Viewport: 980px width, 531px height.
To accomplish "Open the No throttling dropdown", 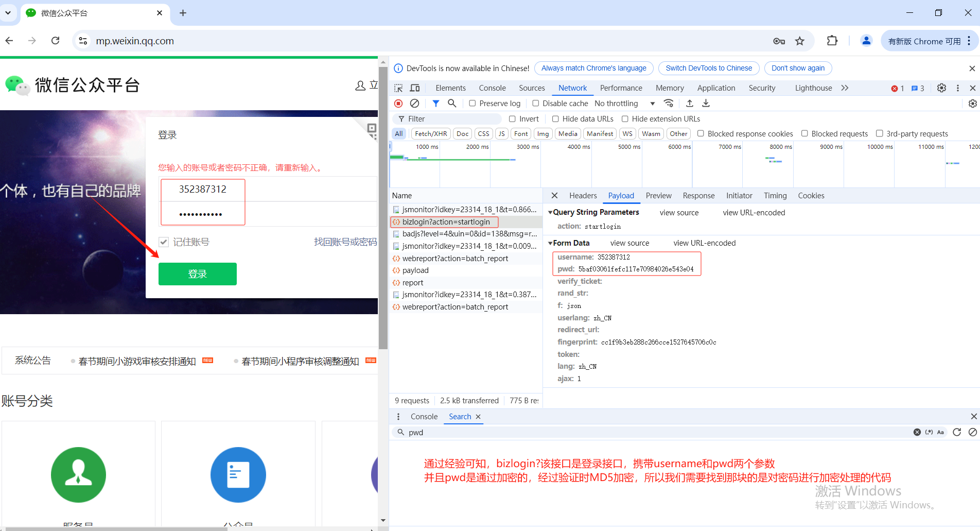I will pos(625,104).
